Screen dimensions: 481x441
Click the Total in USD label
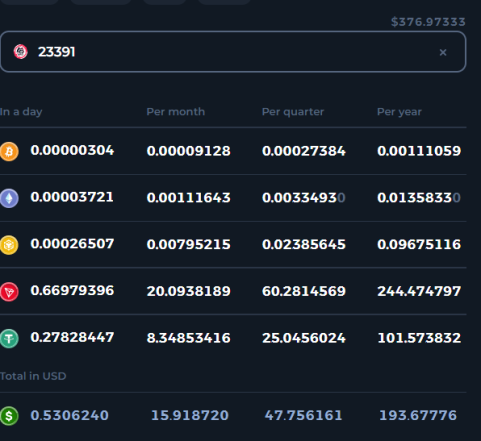coord(33,376)
